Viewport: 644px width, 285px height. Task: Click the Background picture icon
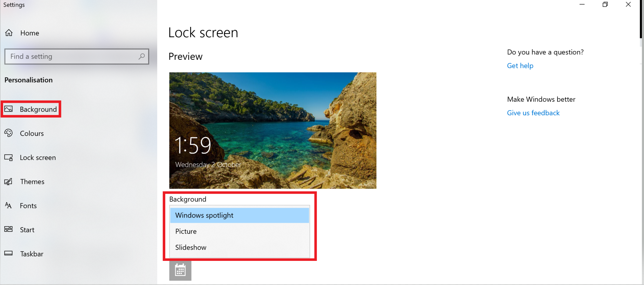8,109
